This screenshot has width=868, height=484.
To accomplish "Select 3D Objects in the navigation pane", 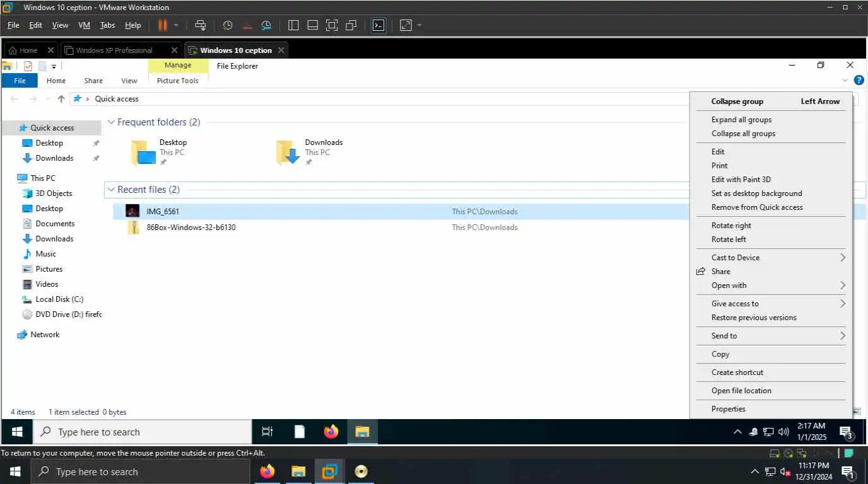I will (54, 193).
